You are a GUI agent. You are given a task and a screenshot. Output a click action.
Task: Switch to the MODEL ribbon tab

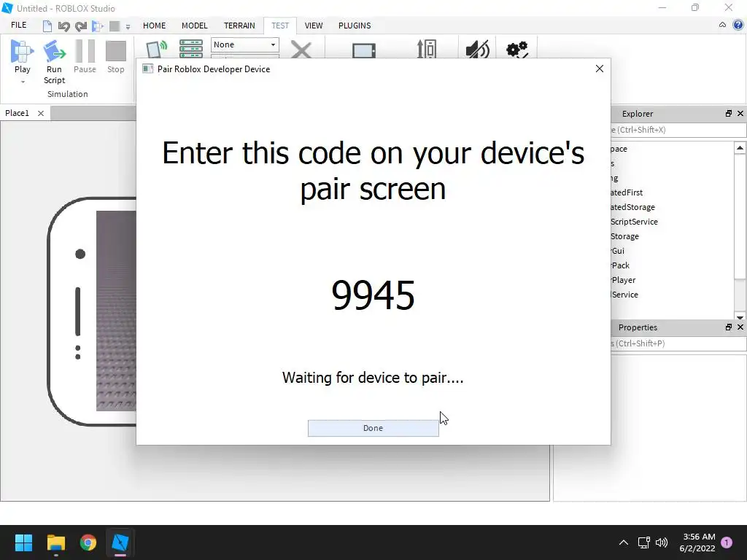pos(194,26)
